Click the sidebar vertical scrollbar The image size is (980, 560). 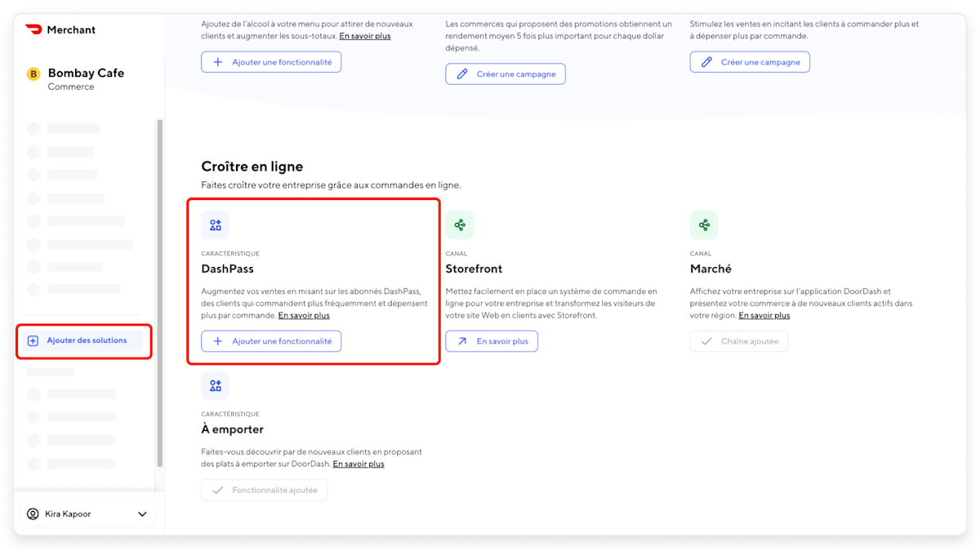click(x=160, y=292)
